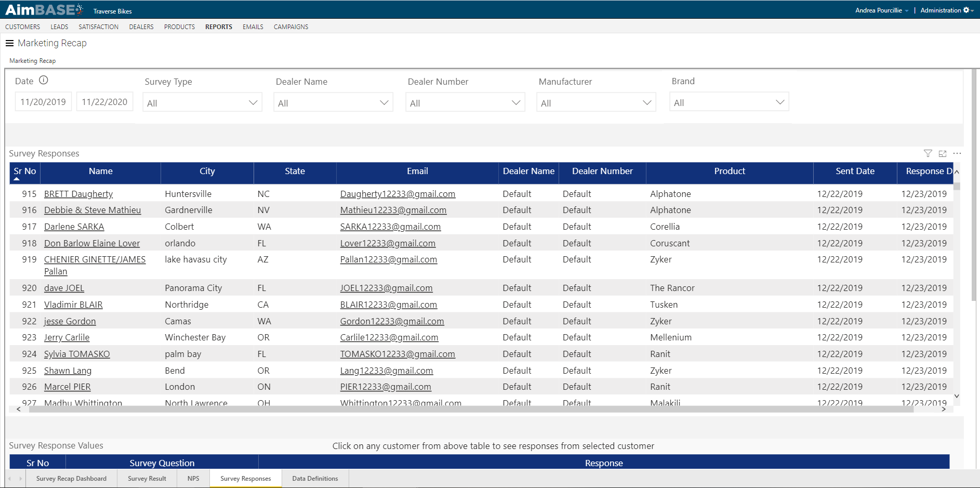Click the start date field showing 11/20/2019
Image resolution: width=980 pixels, height=488 pixels.
[x=43, y=101]
